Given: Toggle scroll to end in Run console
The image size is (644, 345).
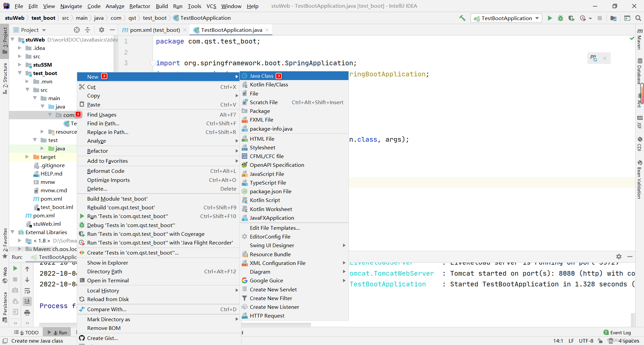Looking at the screenshot, I should 27,301.
